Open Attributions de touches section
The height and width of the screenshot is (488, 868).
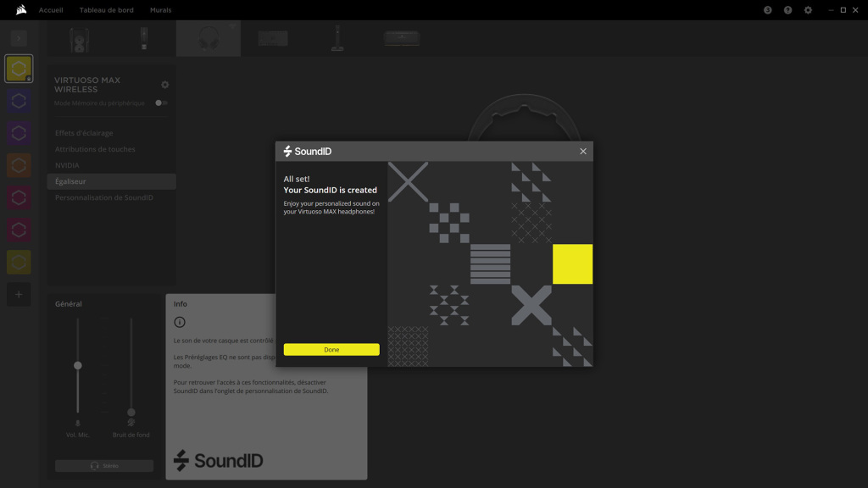pos(95,149)
